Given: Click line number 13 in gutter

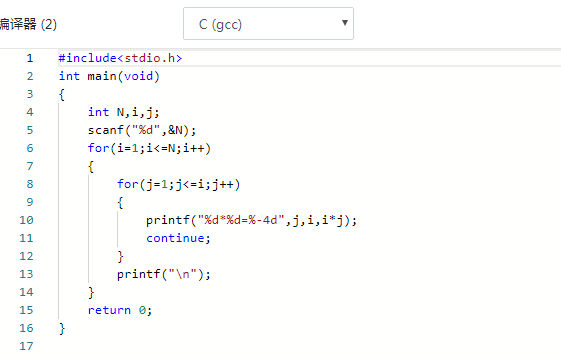Looking at the screenshot, I should tap(26, 274).
